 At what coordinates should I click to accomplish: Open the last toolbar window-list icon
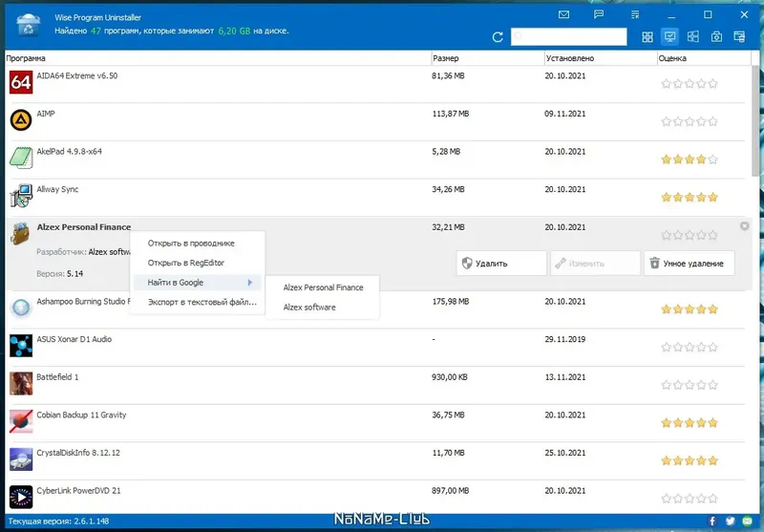coord(739,36)
